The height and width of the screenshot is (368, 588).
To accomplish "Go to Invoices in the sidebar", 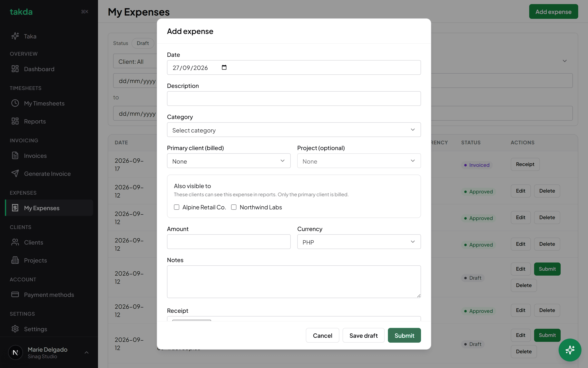I will point(49,156).
